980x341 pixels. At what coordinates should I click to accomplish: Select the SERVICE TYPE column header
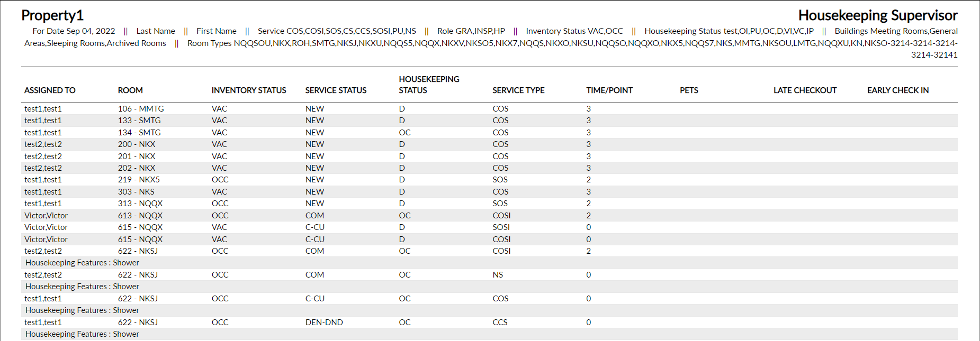pos(518,90)
